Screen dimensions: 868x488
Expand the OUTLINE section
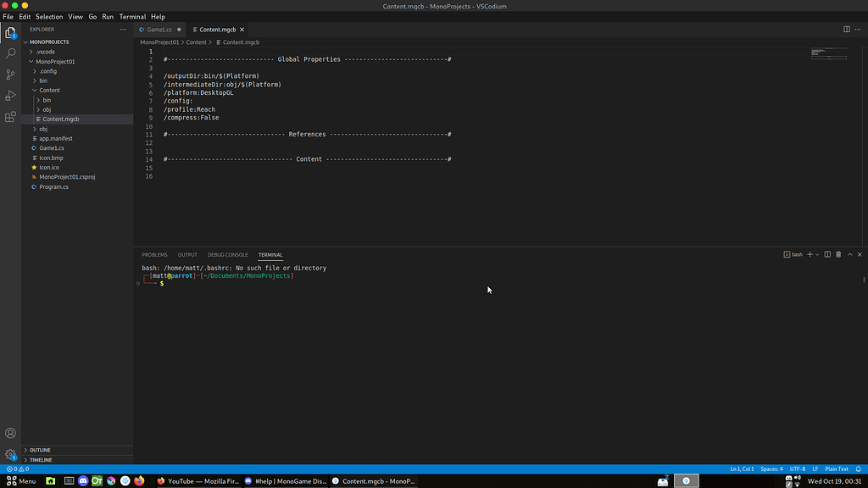(41, 450)
